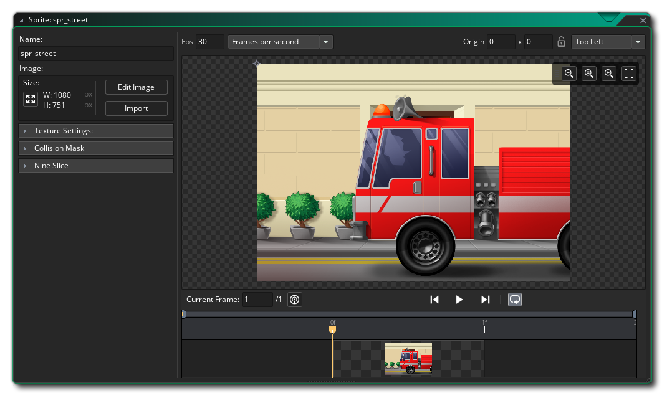The height and width of the screenshot is (400, 663).
Task: Open the resize sprite icon beside Size
Action: (30, 99)
